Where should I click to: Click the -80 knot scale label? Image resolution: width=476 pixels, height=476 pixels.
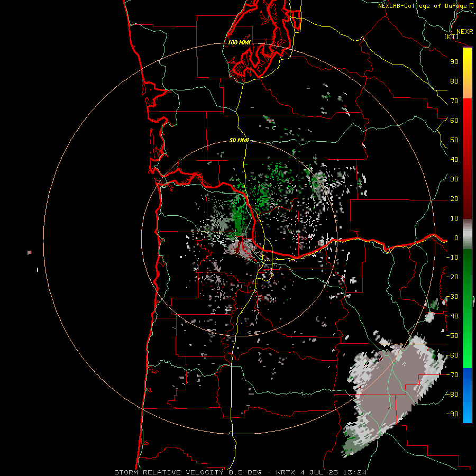pos(452,395)
